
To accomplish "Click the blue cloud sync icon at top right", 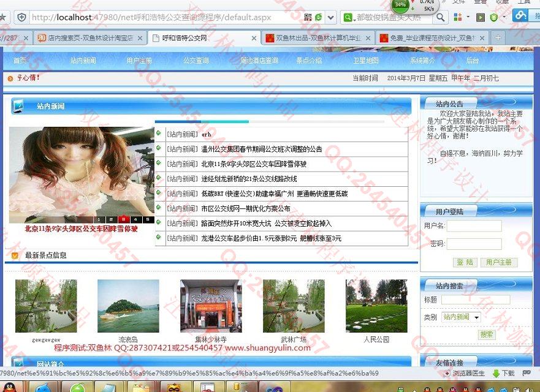I will click(x=520, y=15).
